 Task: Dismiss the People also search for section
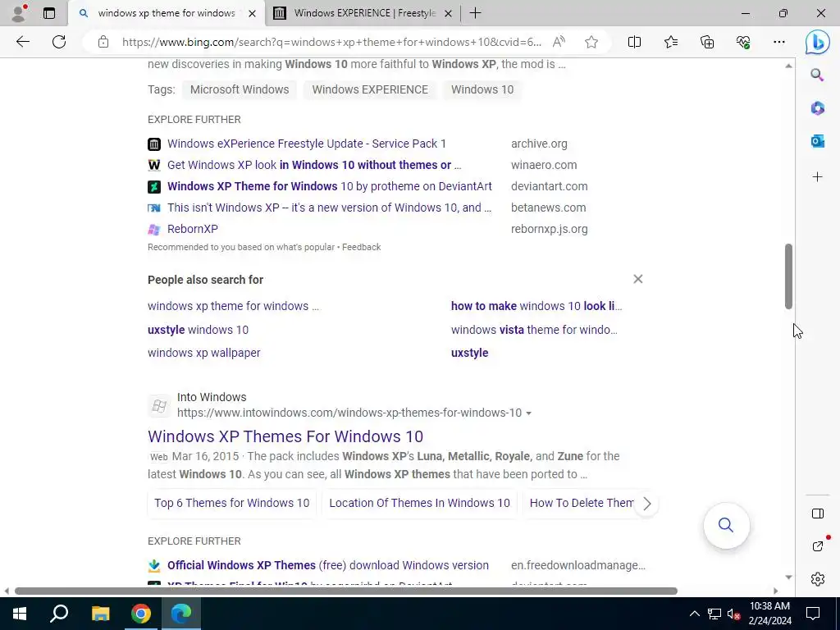tap(637, 279)
